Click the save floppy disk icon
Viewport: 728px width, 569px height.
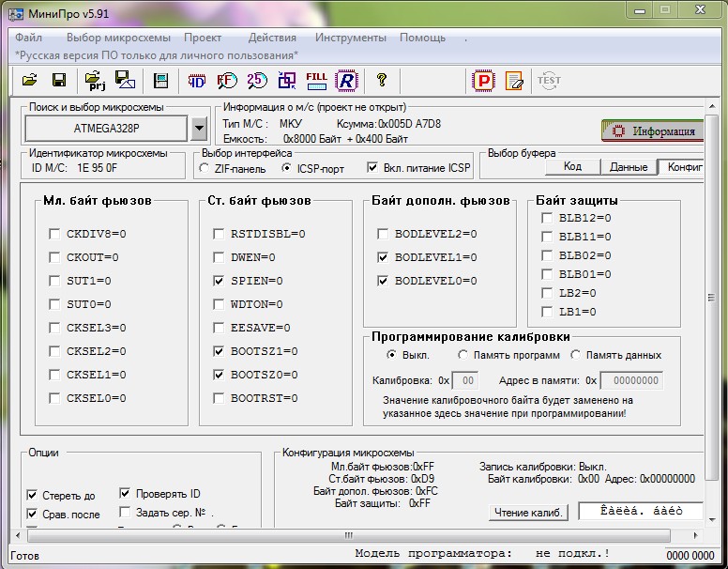click(x=59, y=81)
